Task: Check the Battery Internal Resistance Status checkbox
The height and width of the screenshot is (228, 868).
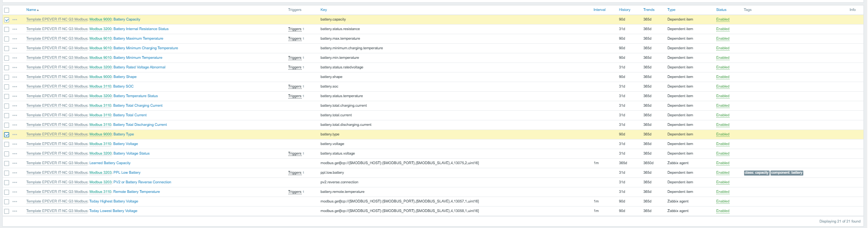Action: [6, 29]
